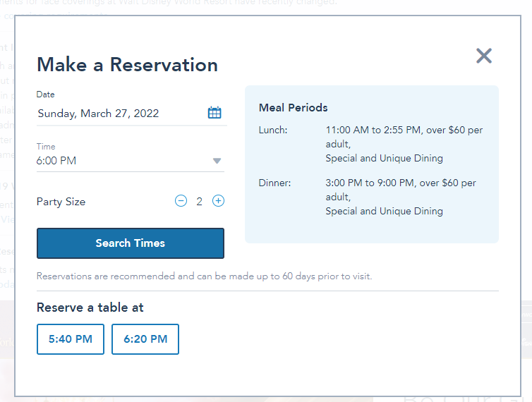This screenshot has width=532, height=402.
Task: Expand the Time dropdown arrow
Action: (217, 161)
